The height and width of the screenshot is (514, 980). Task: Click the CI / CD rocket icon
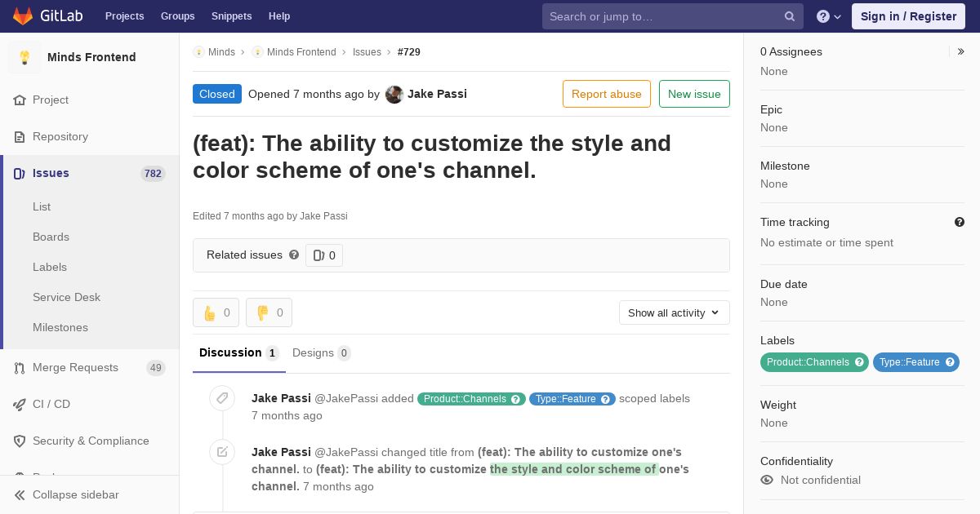click(x=20, y=404)
